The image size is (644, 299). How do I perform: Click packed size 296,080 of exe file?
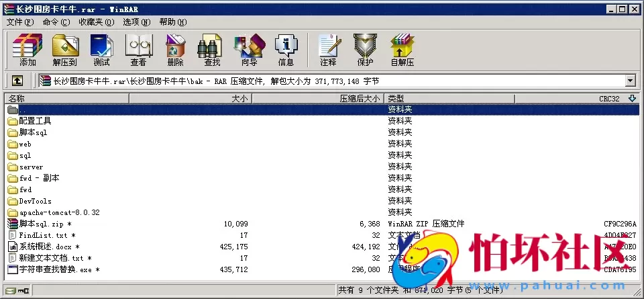(366, 270)
